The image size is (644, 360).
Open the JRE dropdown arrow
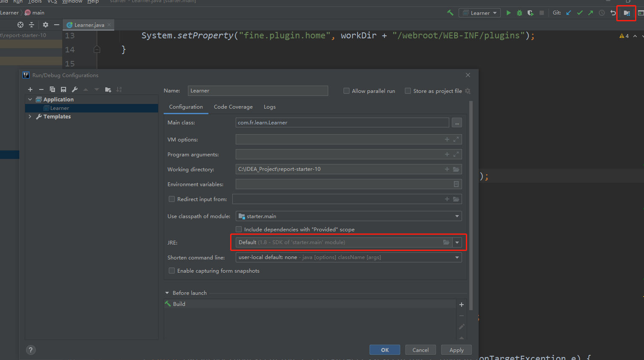[457, 242]
